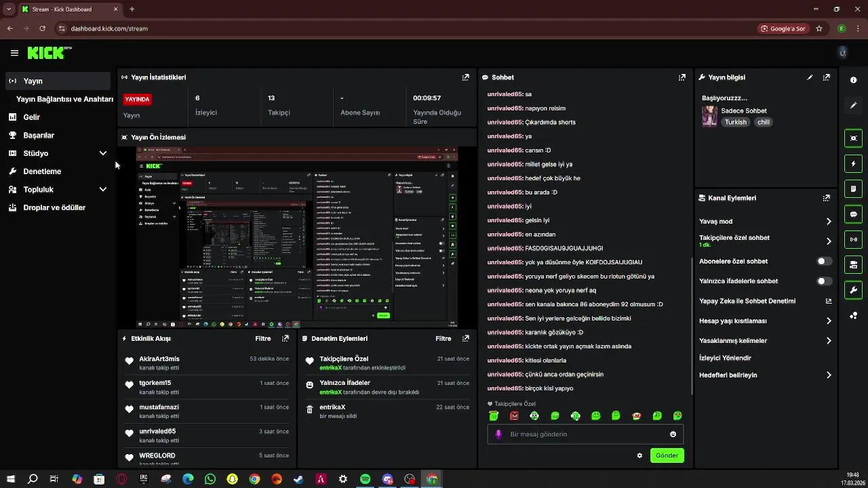The height and width of the screenshot is (488, 868).
Task: Pop out the Kanal Eylemleri panel
Action: [x=826, y=198]
